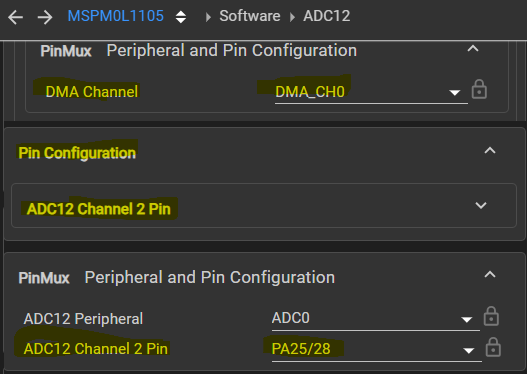Toggle lock icon for DMA Channel

pos(479,89)
